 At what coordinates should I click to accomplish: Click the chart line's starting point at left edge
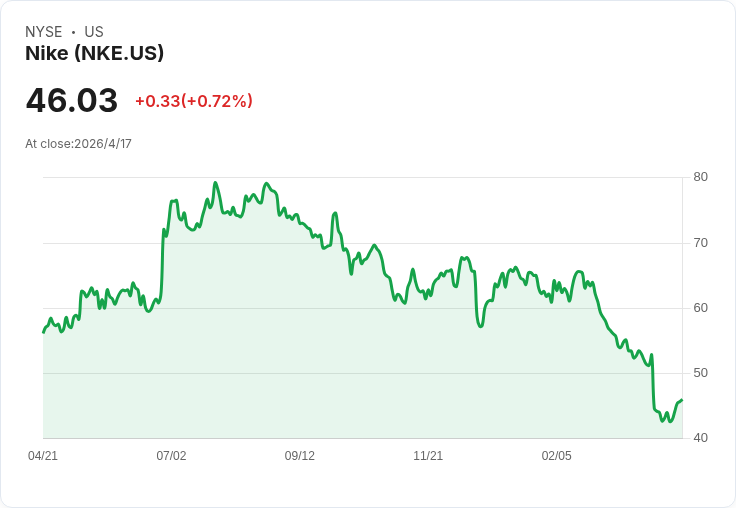(43, 332)
